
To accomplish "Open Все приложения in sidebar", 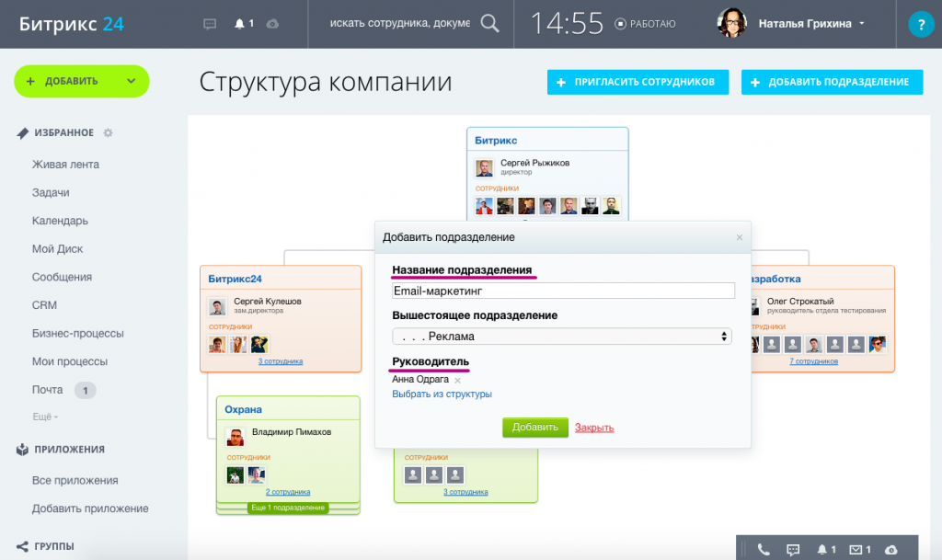I will pyautogui.click(x=75, y=480).
